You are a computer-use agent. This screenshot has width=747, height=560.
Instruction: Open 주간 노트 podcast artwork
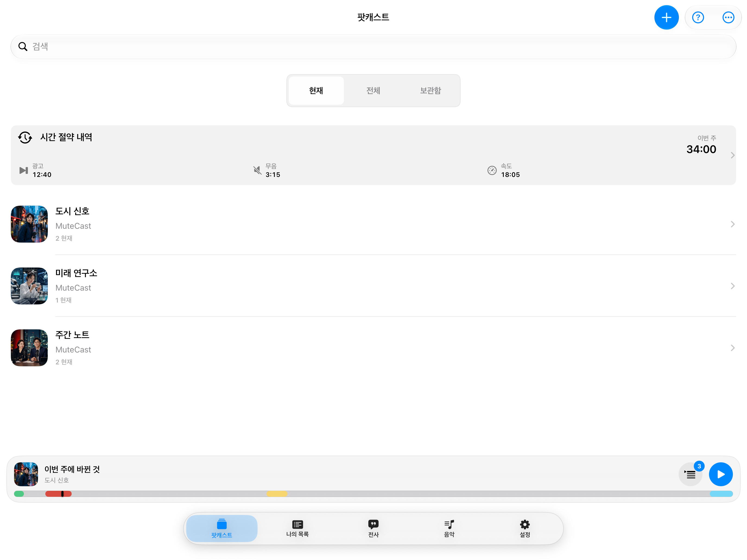(29, 348)
